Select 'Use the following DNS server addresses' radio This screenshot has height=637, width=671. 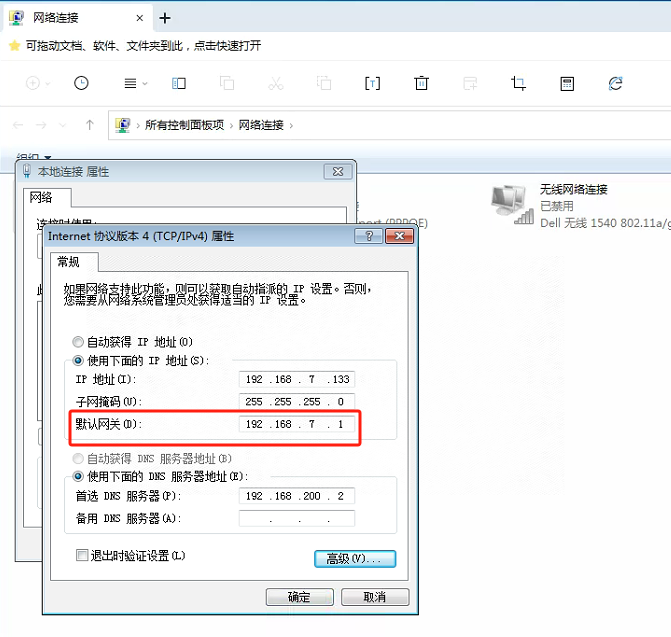79,476
